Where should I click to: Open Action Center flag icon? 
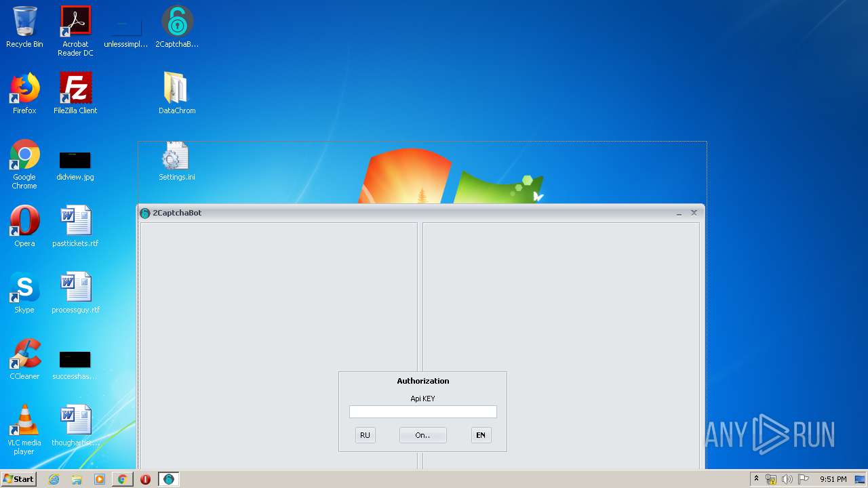(804, 479)
